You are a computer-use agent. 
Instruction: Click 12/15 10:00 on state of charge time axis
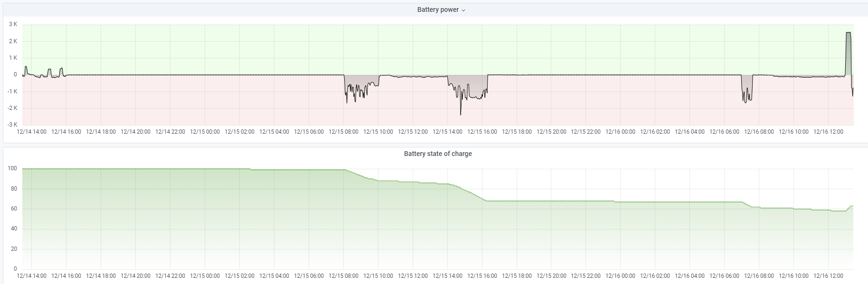point(378,276)
